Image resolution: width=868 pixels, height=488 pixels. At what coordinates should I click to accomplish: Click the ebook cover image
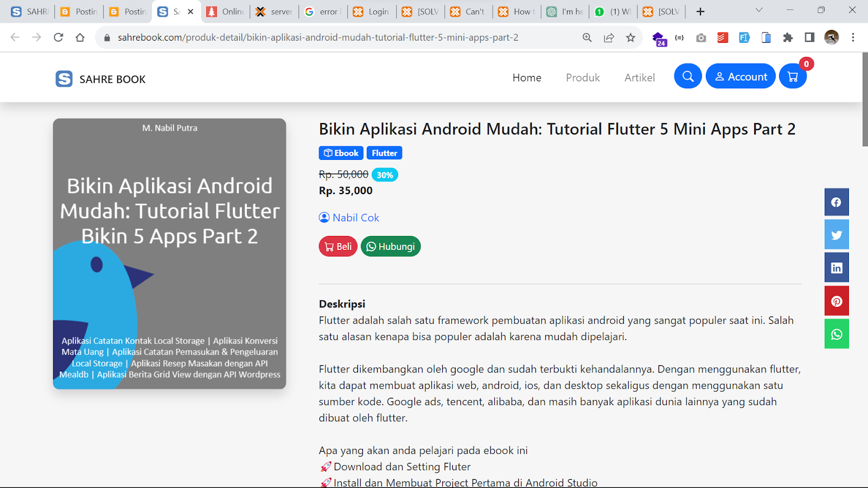169,253
